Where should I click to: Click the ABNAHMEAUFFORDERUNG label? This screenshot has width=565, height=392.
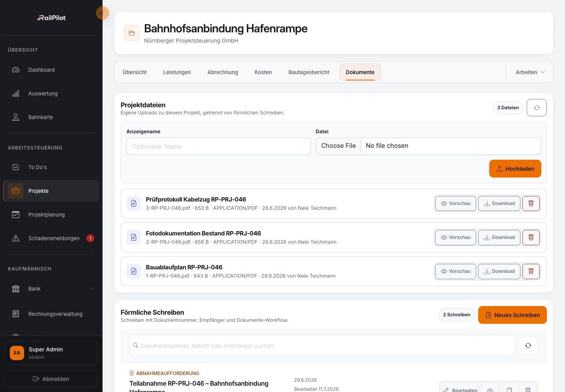point(168,373)
